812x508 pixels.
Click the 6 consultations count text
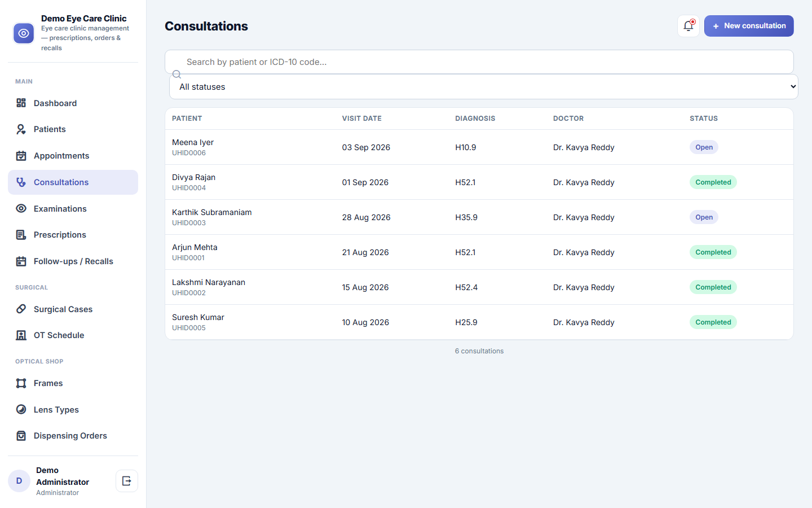tap(479, 351)
